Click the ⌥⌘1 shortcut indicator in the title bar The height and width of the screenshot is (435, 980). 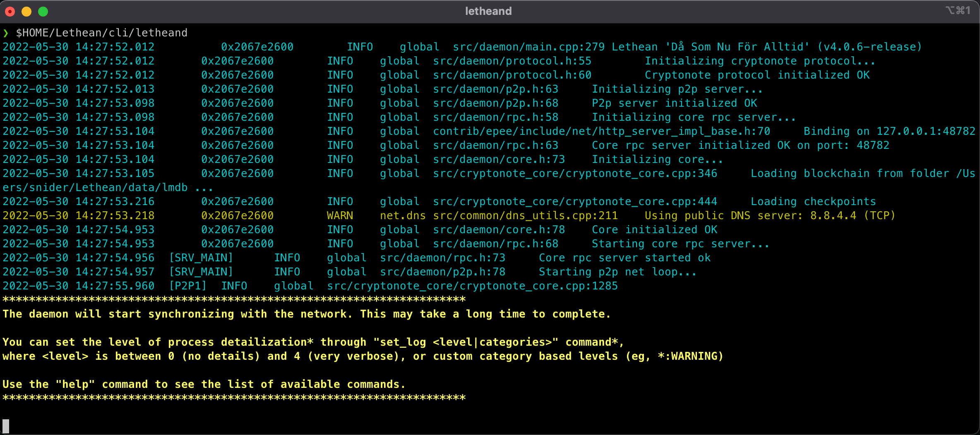(958, 11)
